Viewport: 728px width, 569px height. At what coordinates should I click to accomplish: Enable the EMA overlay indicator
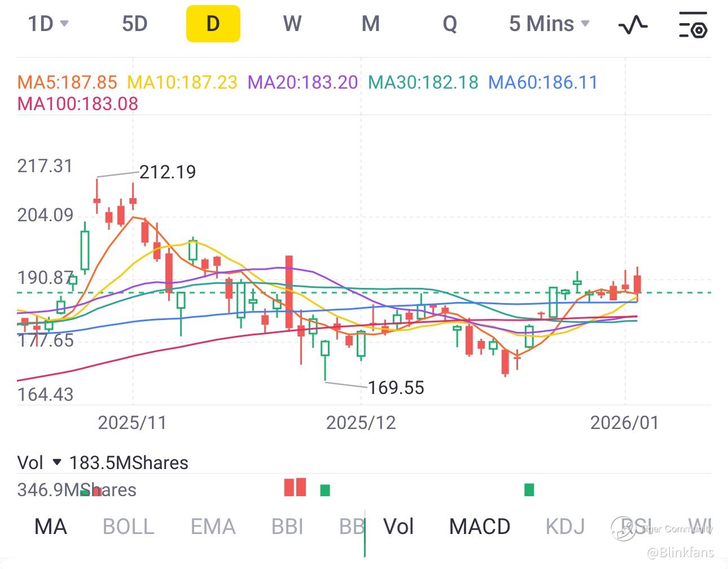[213, 527]
